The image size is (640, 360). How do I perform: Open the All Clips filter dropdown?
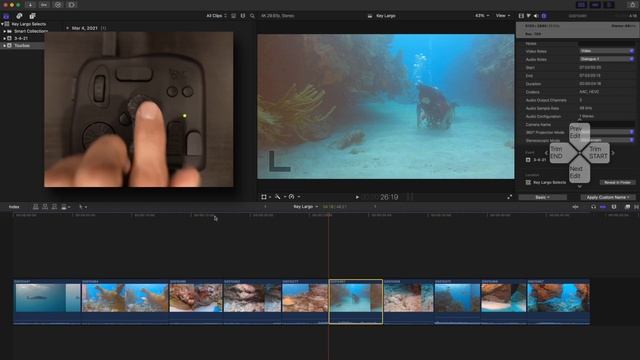click(216, 16)
